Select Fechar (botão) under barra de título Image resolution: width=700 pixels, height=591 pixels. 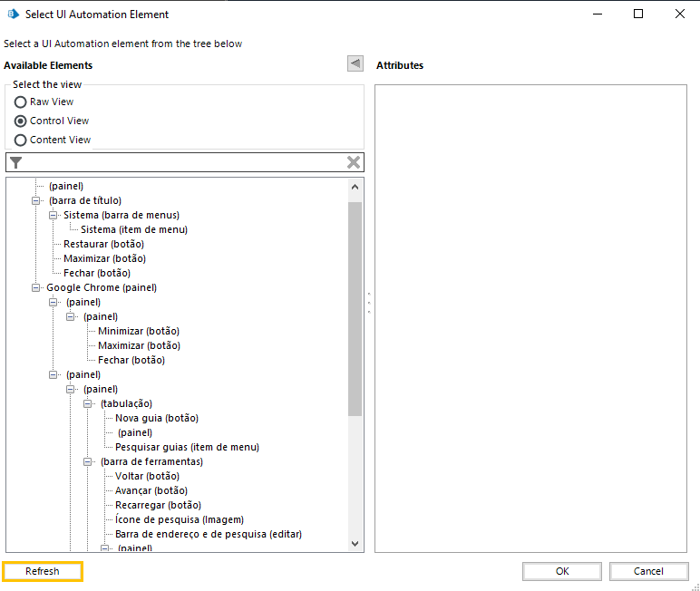tap(97, 273)
